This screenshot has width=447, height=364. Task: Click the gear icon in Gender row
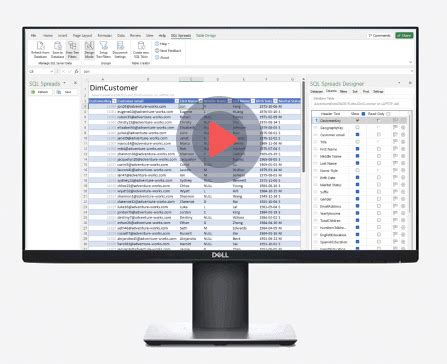tap(403, 199)
